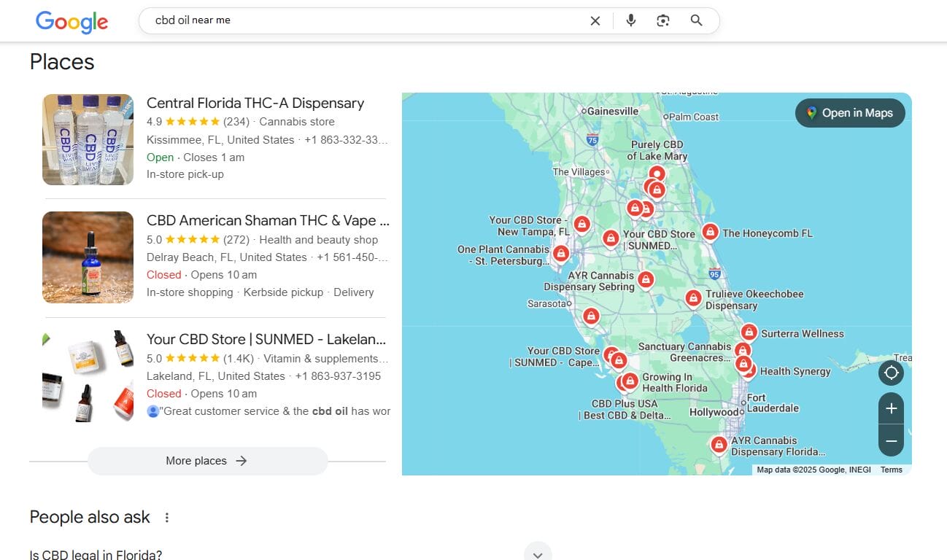The height and width of the screenshot is (560, 947).
Task: Open the map Terms link
Action: tap(891, 470)
